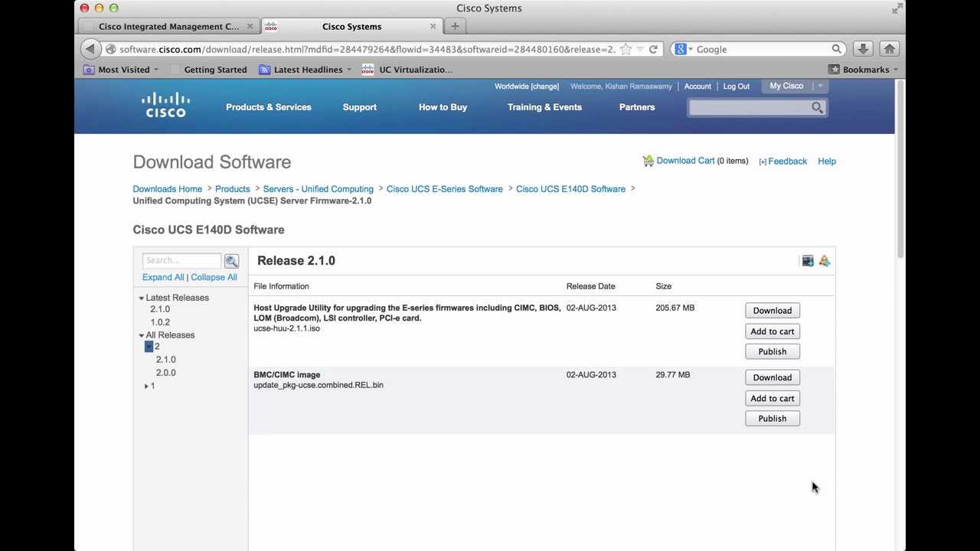Screen dimensions: 980x551
Task: Reload the page with the refresh icon
Action: click(653, 49)
